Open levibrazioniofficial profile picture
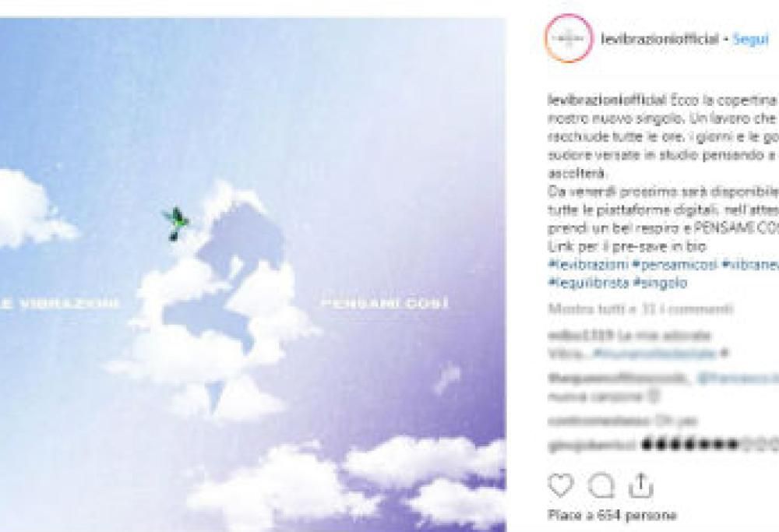The height and width of the screenshot is (532, 779). pyautogui.click(x=569, y=38)
